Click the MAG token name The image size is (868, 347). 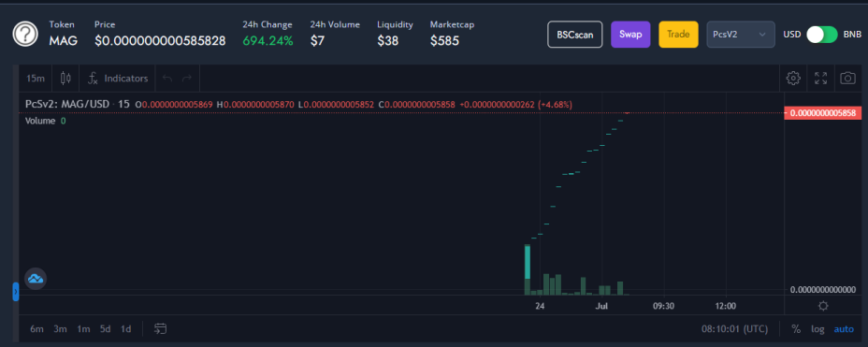pyautogui.click(x=63, y=40)
